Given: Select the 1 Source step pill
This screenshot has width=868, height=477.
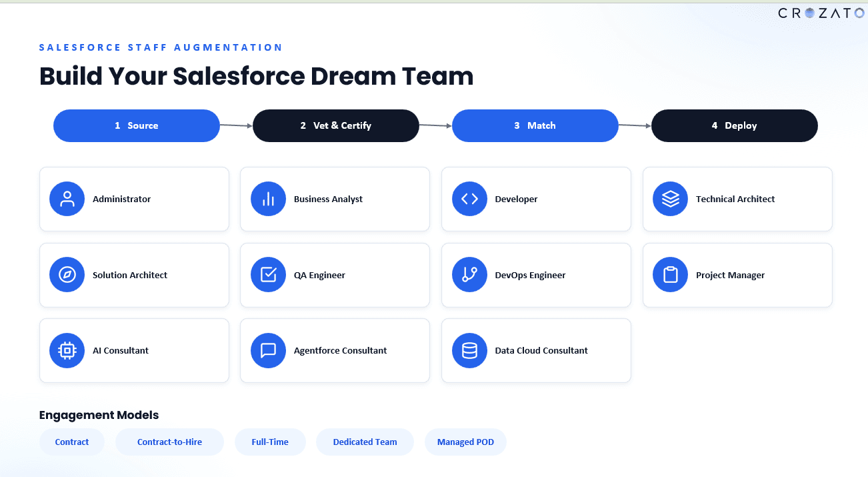Looking at the screenshot, I should [x=137, y=125].
